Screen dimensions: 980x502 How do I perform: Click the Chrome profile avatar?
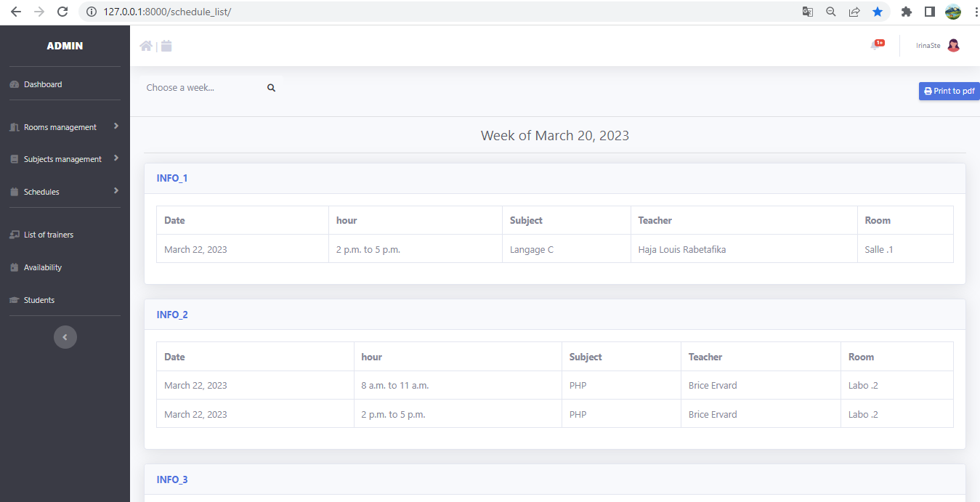coord(953,12)
